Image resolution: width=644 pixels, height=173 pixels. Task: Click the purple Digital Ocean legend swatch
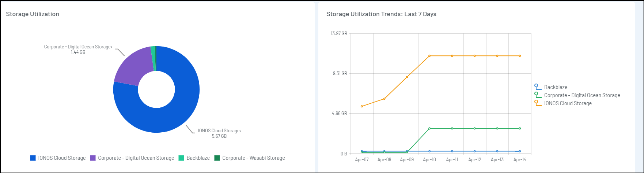[x=93, y=158]
